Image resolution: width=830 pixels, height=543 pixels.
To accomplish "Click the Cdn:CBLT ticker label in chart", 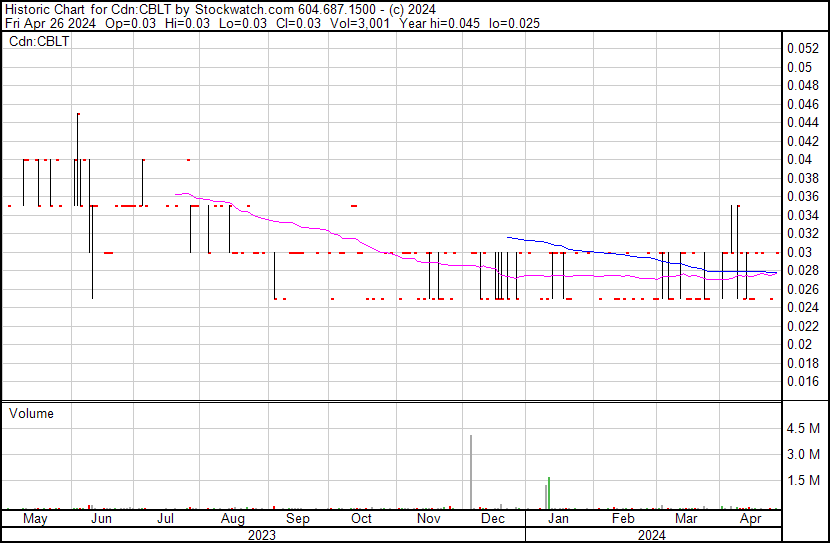I will (x=38, y=43).
